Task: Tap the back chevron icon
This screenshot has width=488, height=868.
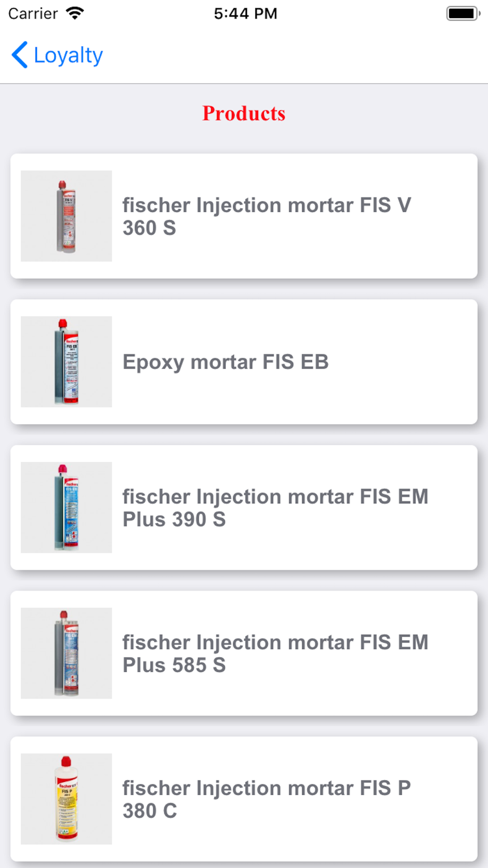Action: (20, 55)
